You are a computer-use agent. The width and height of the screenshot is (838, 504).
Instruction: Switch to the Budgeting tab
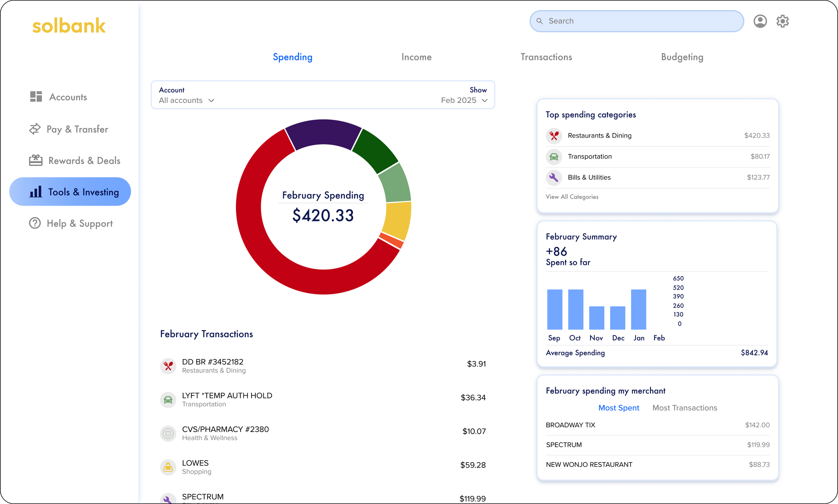point(681,57)
